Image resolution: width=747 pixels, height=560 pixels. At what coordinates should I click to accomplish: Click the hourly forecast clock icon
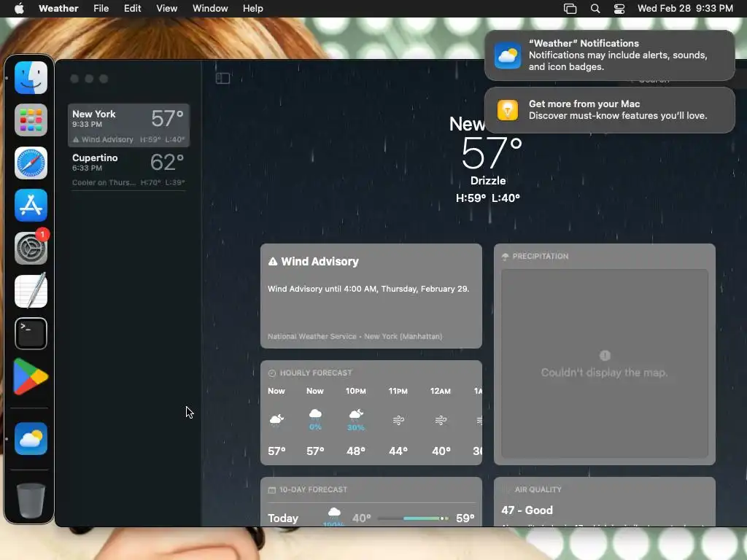272,373
